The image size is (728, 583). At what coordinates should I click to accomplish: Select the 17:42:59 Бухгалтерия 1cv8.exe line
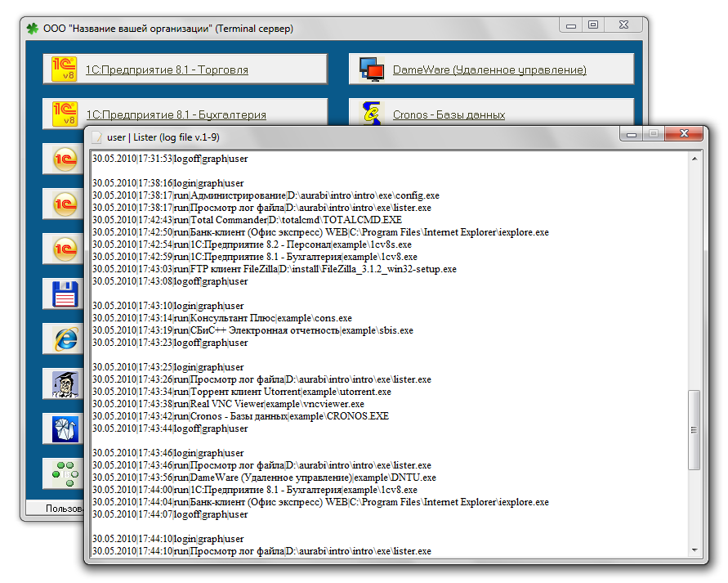point(254,257)
